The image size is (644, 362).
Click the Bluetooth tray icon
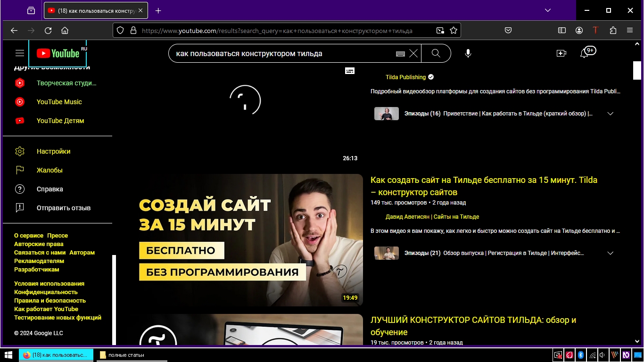(x=581, y=355)
